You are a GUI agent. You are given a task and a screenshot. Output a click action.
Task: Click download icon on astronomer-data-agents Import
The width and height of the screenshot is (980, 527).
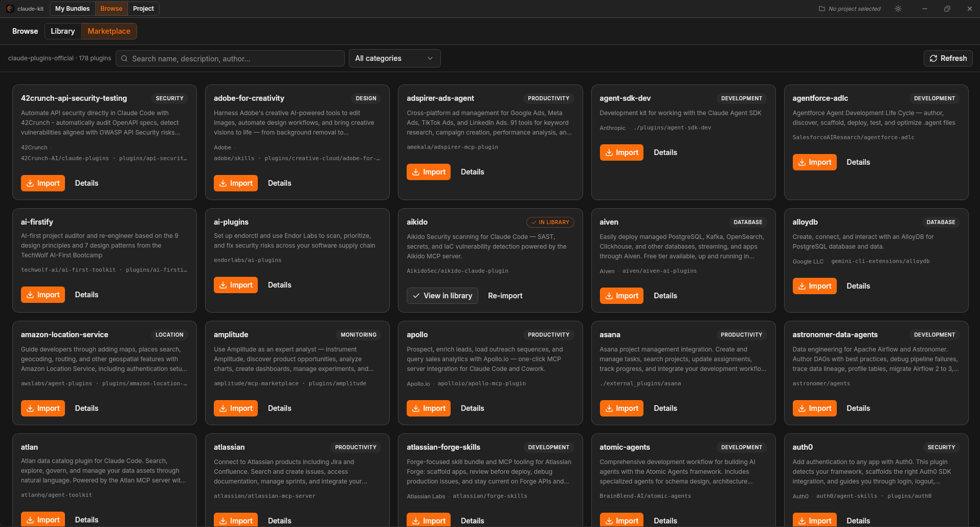tap(802, 408)
